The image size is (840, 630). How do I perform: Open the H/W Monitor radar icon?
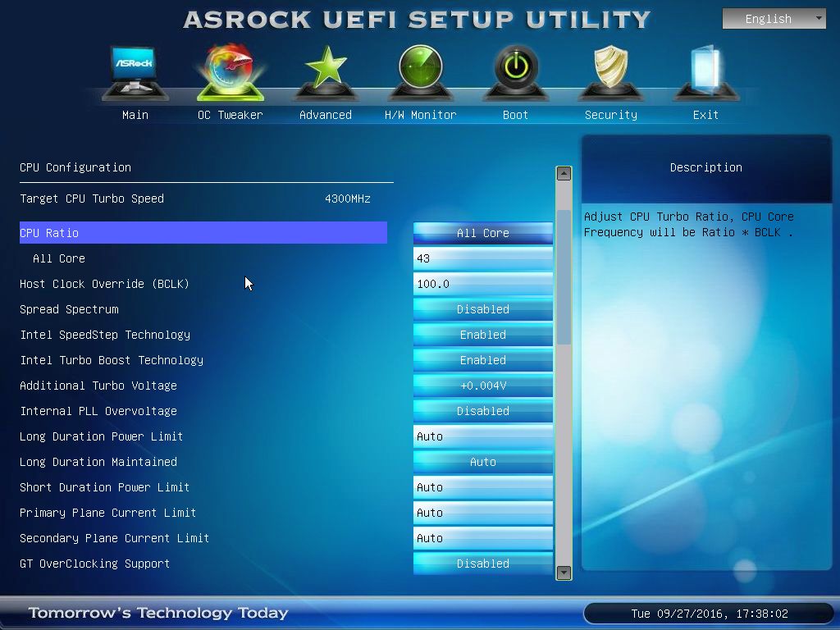point(421,73)
